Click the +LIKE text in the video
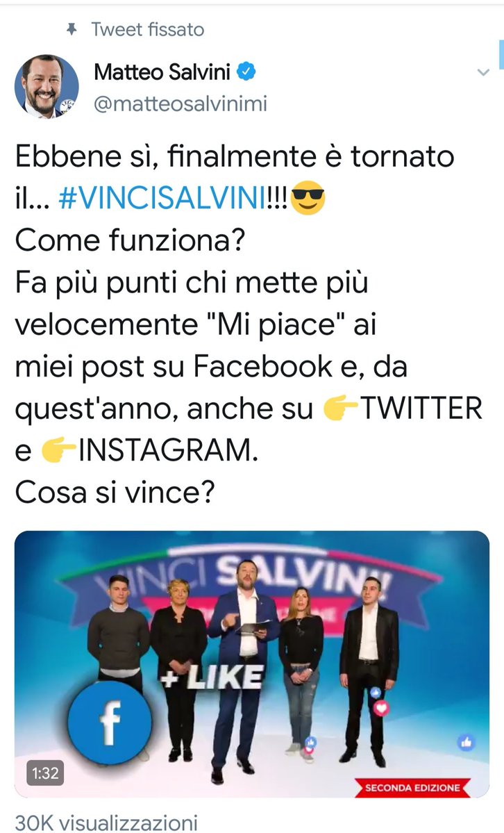 pyautogui.click(x=212, y=678)
